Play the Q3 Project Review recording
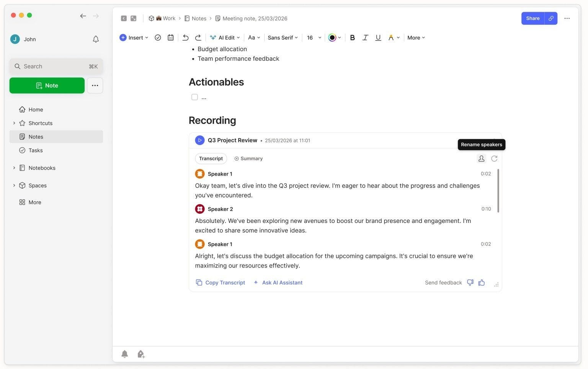 click(x=199, y=140)
